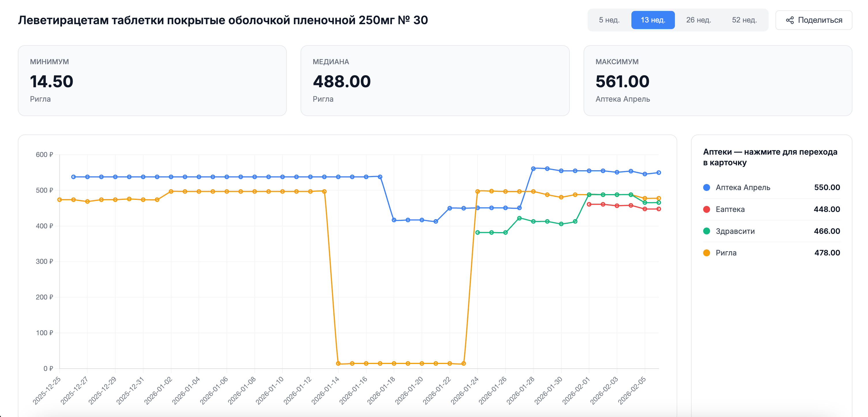The width and height of the screenshot is (868, 417).
Task: Click the share icon in Поделиться button
Action: pos(790,20)
